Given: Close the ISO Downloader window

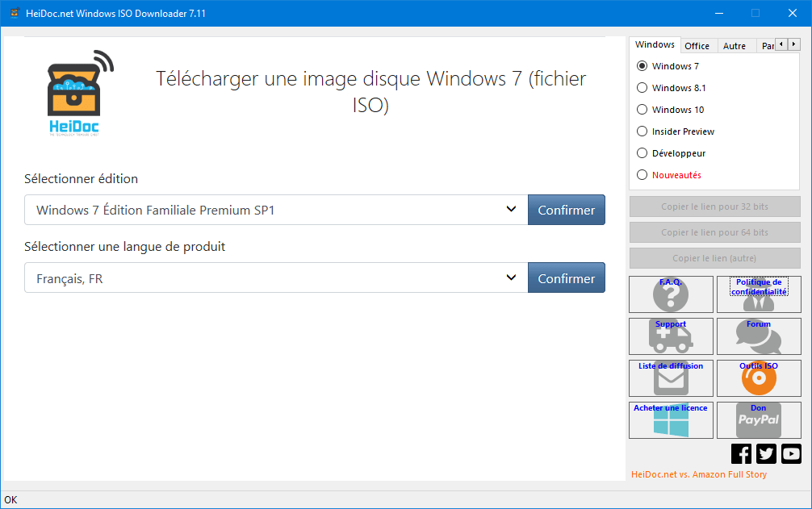Looking at the screenshot, I should tap(793, 13).
